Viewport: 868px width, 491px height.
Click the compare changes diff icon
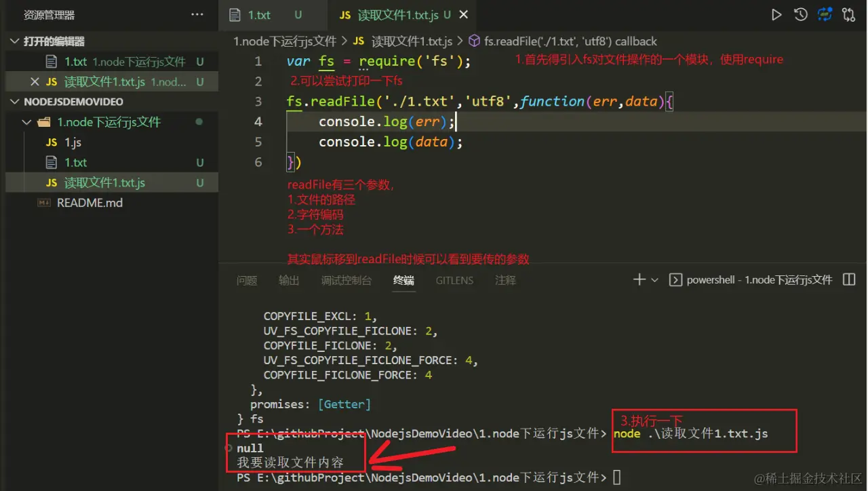tap(825, 14)
